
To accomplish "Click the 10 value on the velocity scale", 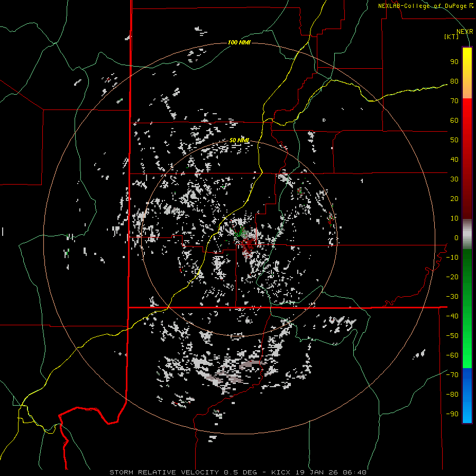I will coord(454,218).
